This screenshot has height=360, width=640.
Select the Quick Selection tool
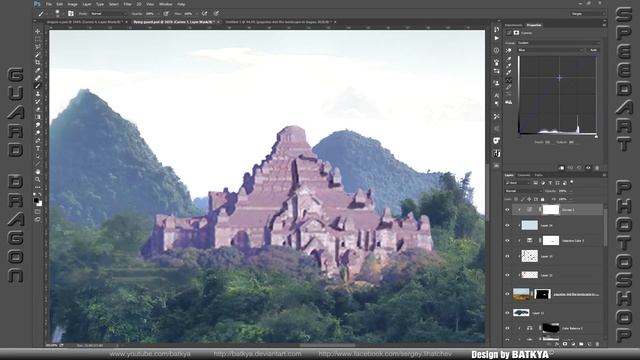(x=38, y=55)
